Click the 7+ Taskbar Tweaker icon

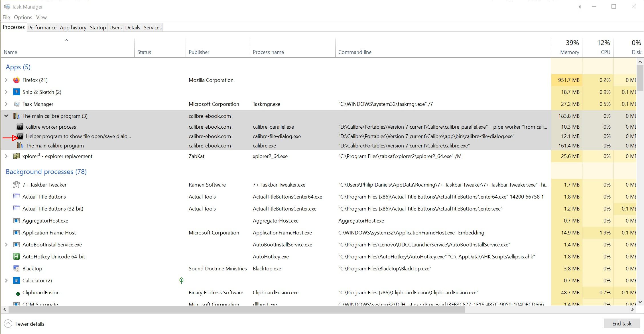pyautogui.click(x=17, y=185)
